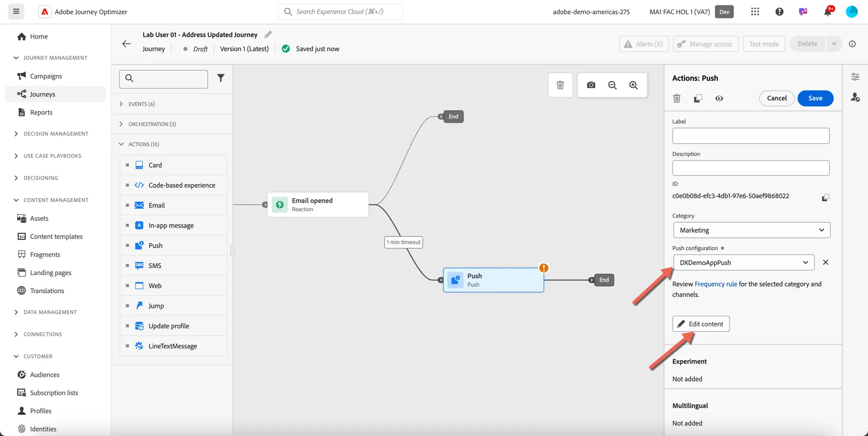868x436 pixels.
Task: Select the Email opened Reaction node
Action: coord(318,205)
